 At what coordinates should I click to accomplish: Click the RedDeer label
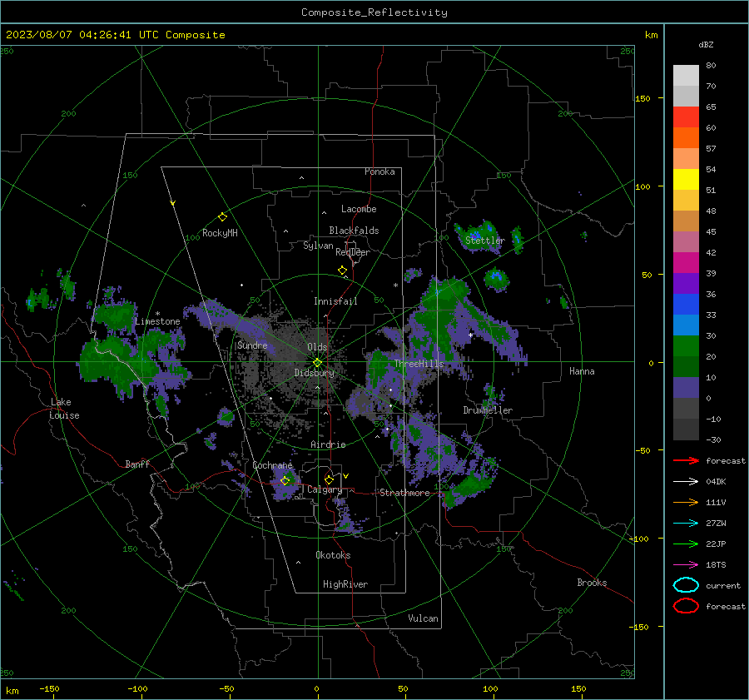point(353,252)
